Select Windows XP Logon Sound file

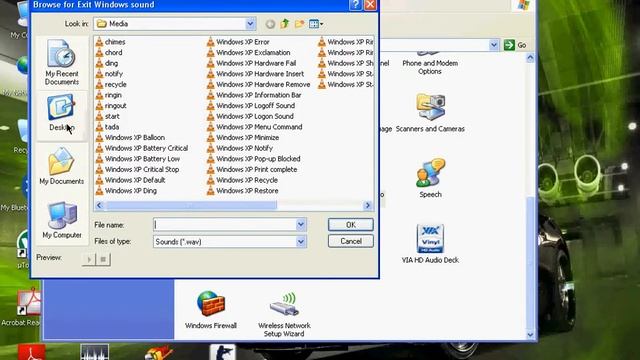250,116
